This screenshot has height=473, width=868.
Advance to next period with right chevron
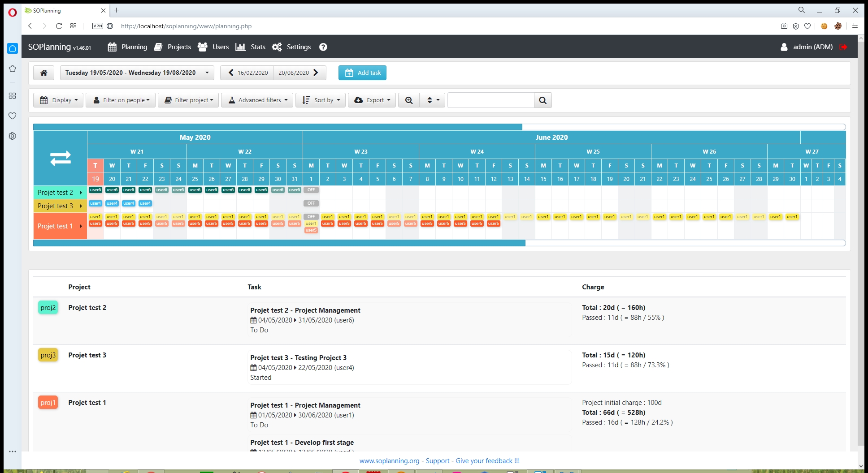[316, 73]
